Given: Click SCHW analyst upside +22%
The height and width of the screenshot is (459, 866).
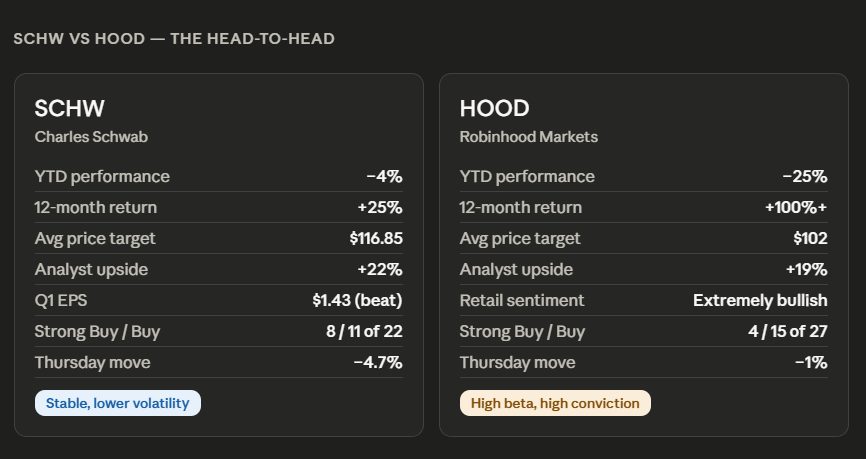Looking at the screenshot, I should [x=380, y=270].
